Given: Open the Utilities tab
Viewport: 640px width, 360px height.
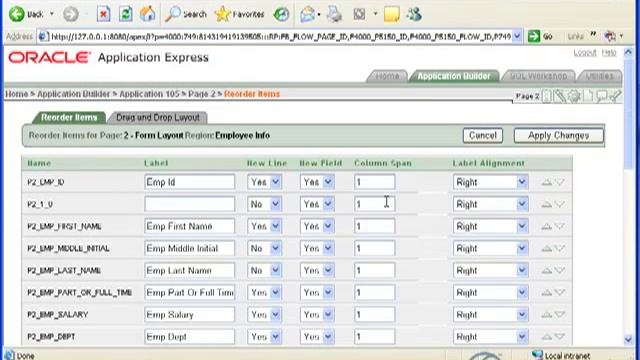Looking at the screenshot, I should tap(600, 76).
